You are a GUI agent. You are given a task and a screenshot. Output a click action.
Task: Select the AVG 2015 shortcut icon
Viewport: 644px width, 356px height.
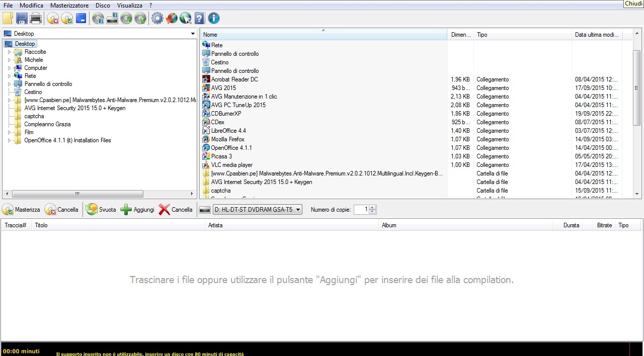click(x=206, y=88)
